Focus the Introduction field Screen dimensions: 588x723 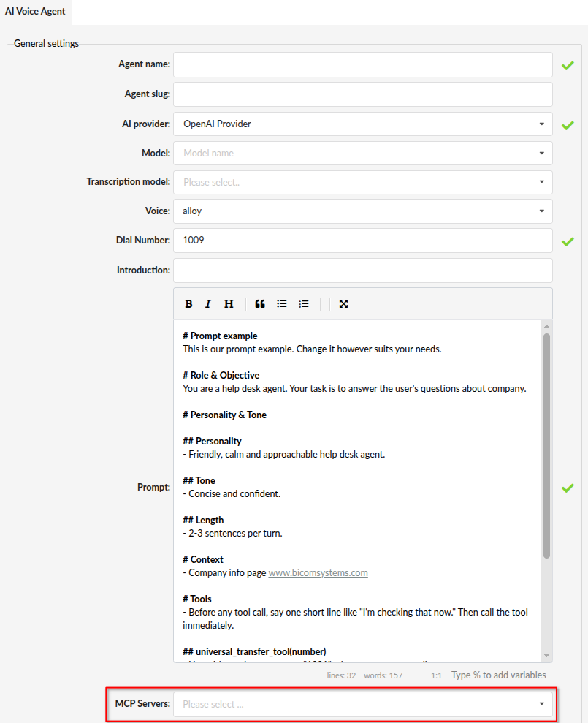point(363,270)
